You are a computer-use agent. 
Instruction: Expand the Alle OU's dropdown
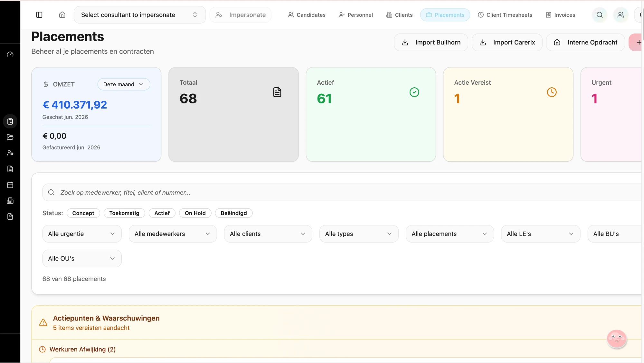pos(82,259)
